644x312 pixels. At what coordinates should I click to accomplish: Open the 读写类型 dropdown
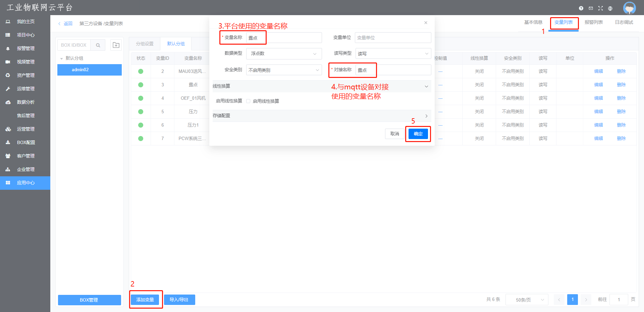click(x=393, y=54)
